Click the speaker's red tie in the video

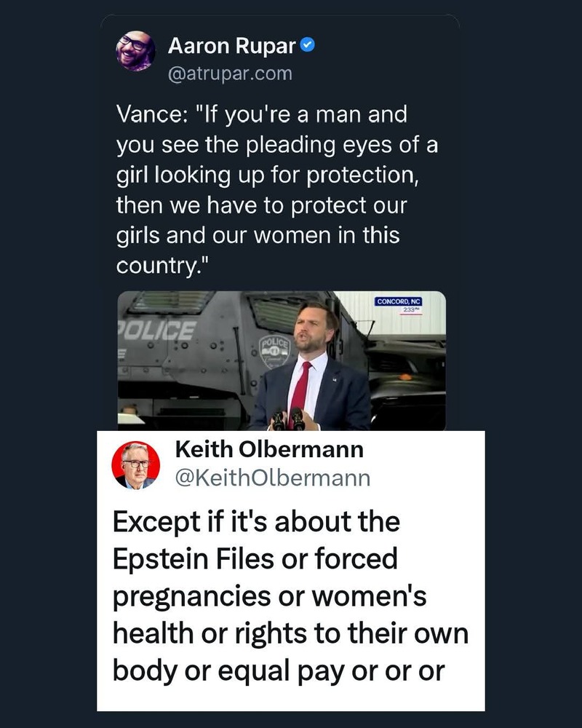pyautogui.click(x=300, y=386)
